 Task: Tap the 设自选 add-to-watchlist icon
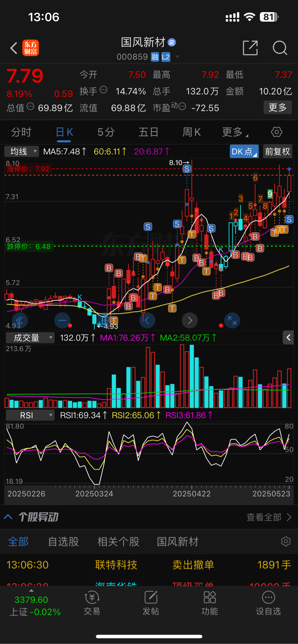coord(268,603)
